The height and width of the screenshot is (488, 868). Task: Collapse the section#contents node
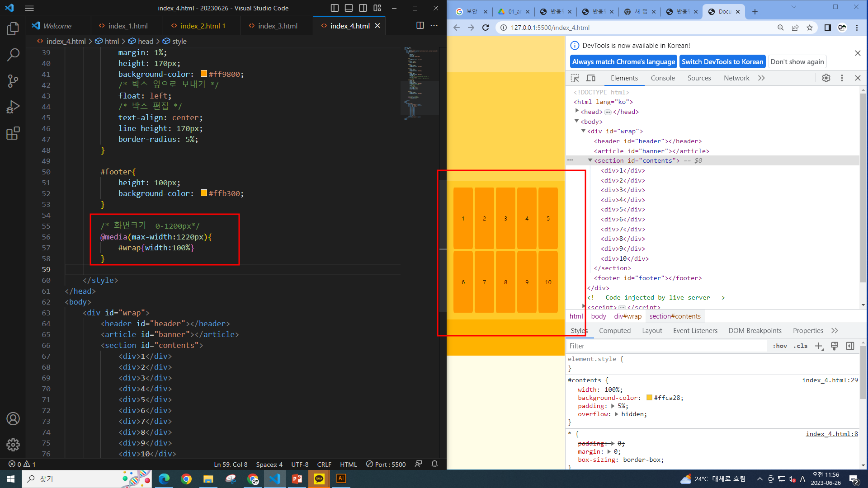(x=590, y=160)
